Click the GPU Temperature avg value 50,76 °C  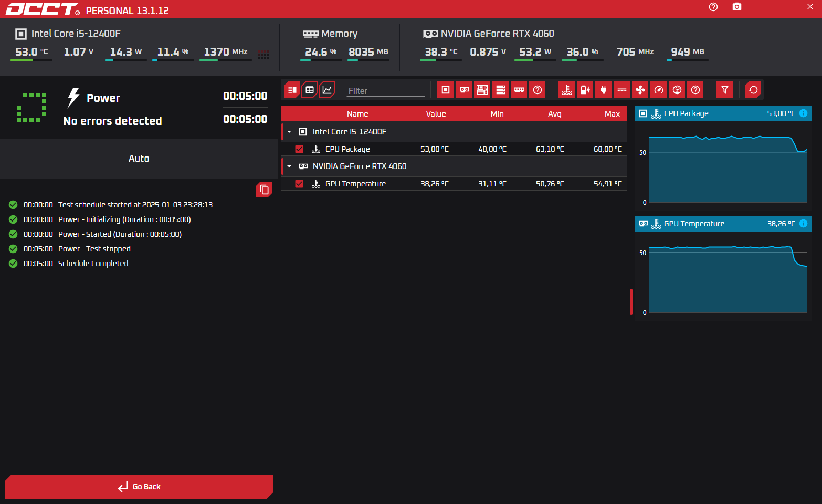(550, 184)
